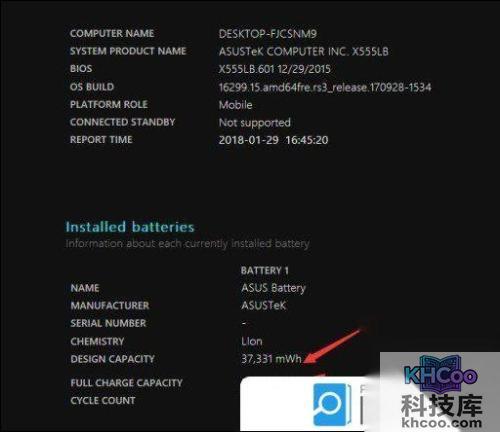Click the white popup panel beside search icon

pyautogui.click(x=310, y=403)
